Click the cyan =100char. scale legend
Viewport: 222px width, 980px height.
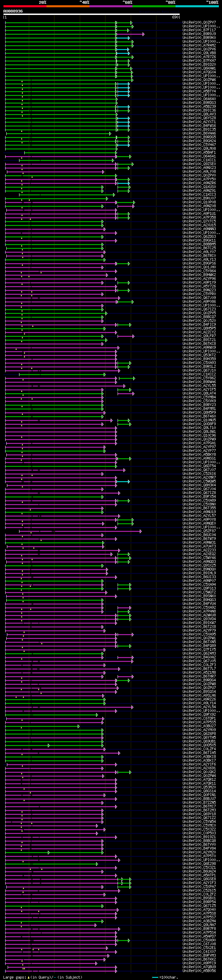click(x=165, y=977)
